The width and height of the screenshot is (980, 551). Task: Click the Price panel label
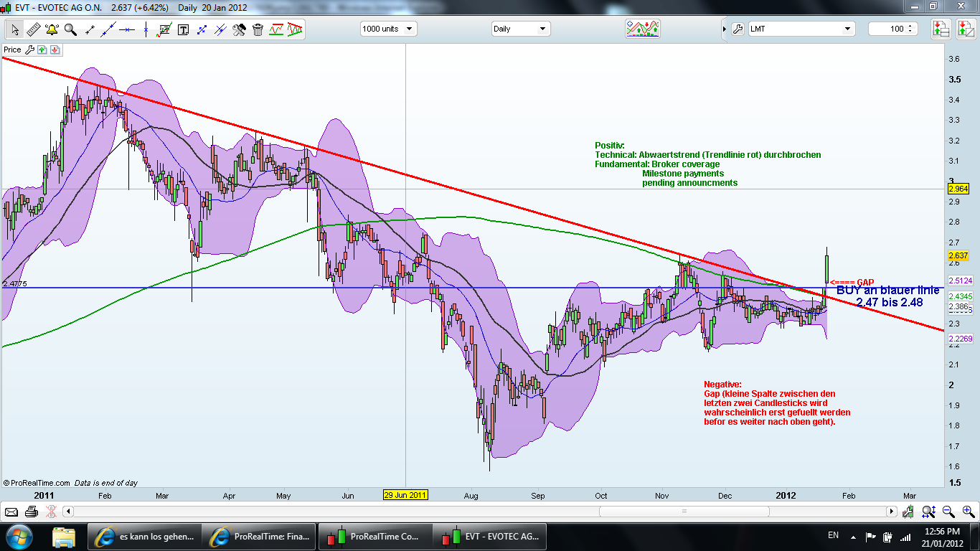coord(12,50)
